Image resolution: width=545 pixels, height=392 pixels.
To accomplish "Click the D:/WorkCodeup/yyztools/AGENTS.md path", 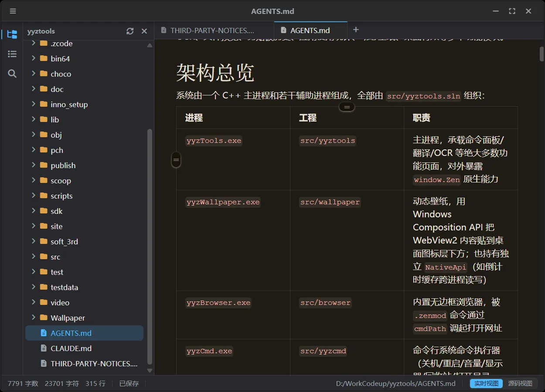I will point(396,383).
